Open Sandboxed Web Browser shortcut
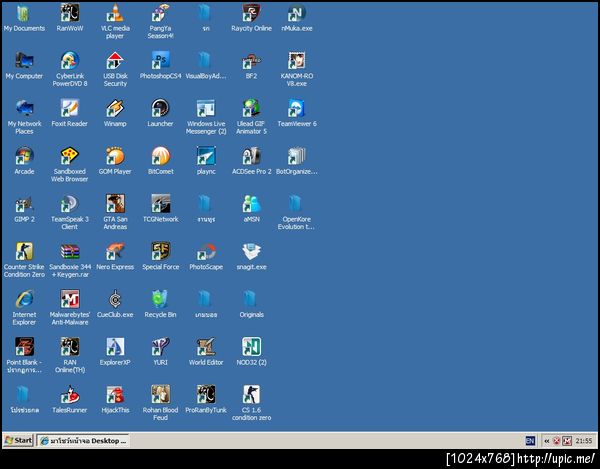Image resolution: width=600 pixels, height=469 pixels. [x=70, y=164]
